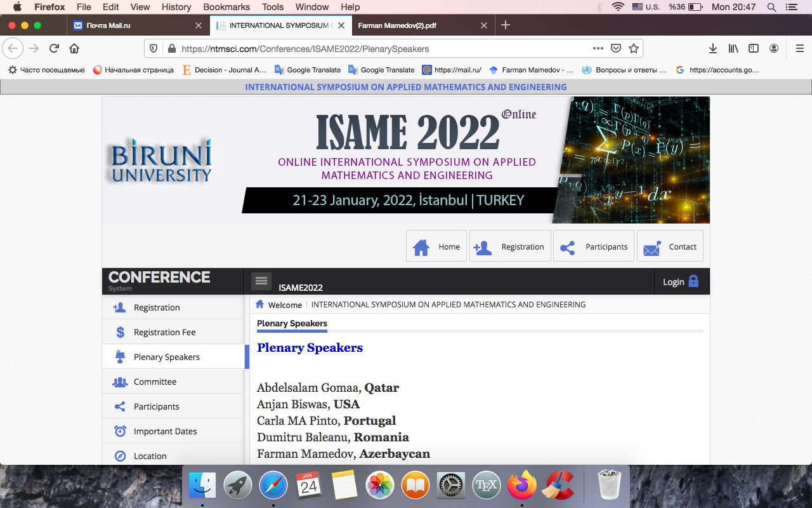Screen dimensions: 812x508
Task: Select Important Dates in the sidebar
Action: (x=165, y=431)
